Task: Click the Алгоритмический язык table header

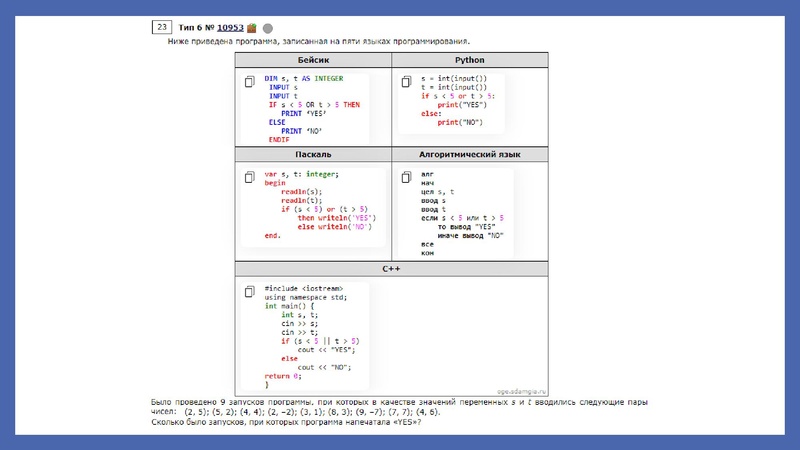Action: pos(469,155)
